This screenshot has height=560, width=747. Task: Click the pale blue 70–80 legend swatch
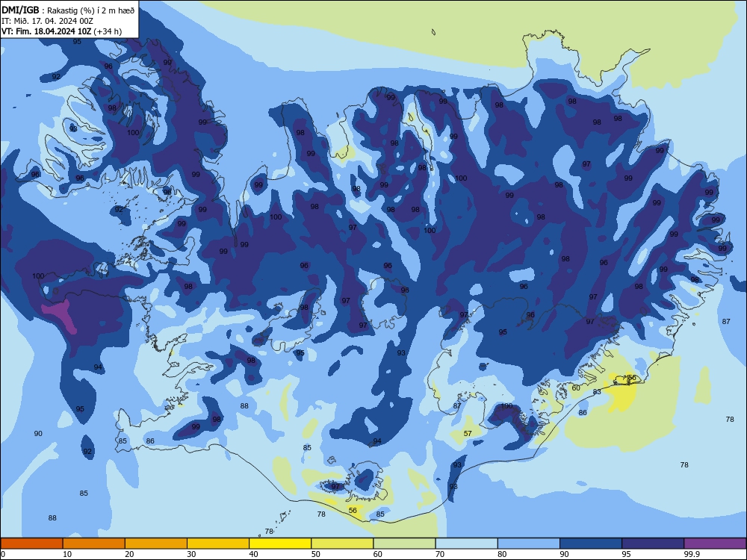coord(466,544)
